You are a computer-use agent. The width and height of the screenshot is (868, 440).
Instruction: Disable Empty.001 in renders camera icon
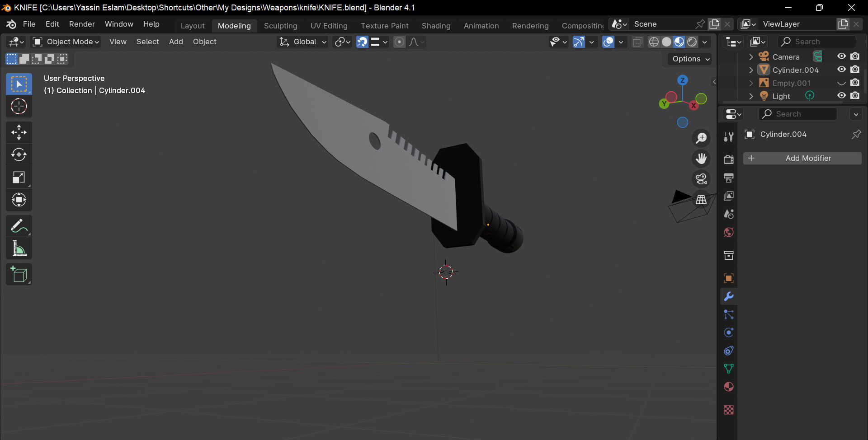coord(855,83)
